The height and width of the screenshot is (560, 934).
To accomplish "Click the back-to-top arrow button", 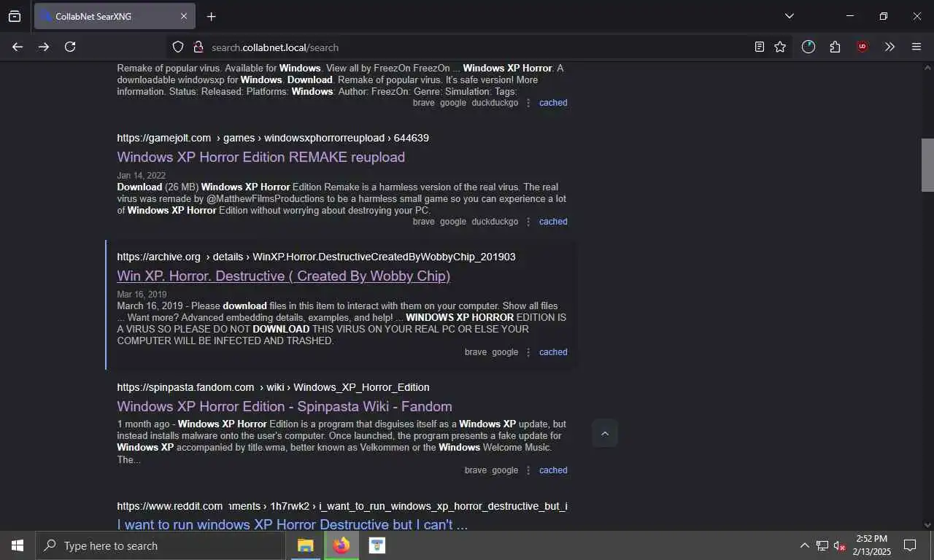I will tap(604, 433).
